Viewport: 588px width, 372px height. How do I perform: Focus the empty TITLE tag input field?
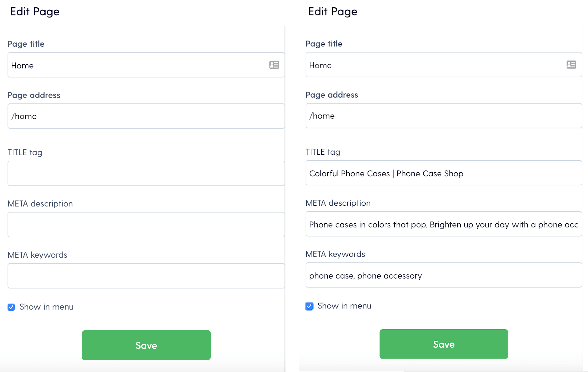(x=146, y=173)
